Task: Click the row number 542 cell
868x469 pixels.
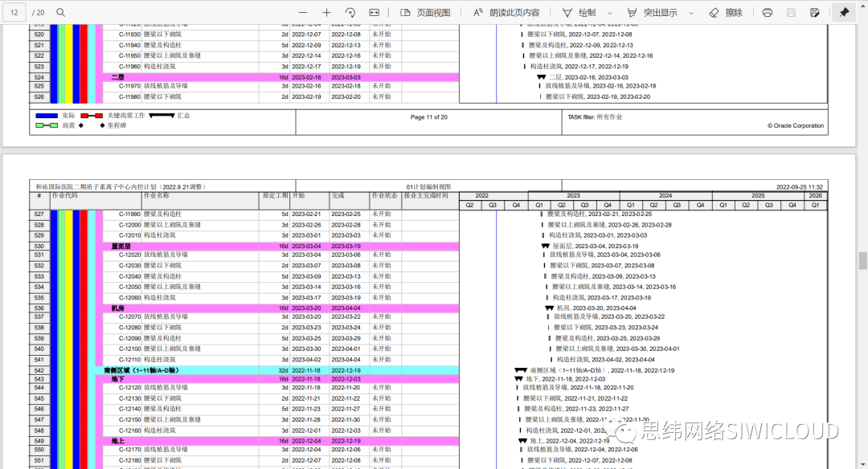Action: click(x=39, y=370)
